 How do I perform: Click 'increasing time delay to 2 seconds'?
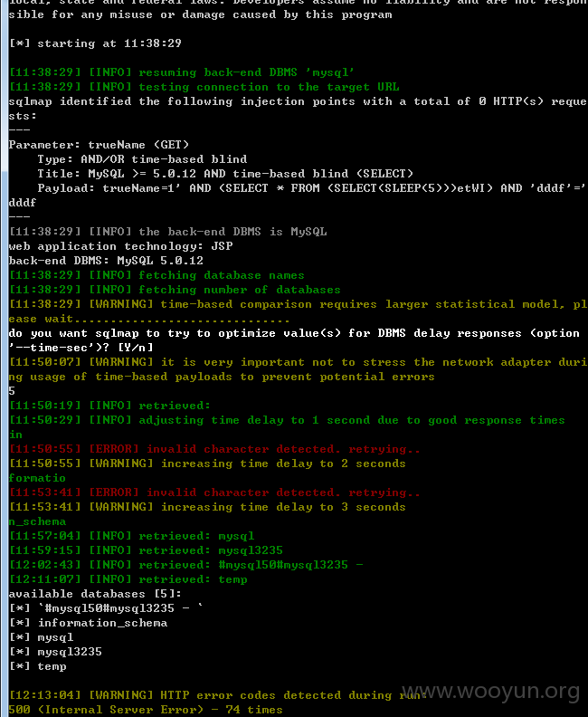pos(207,464)
